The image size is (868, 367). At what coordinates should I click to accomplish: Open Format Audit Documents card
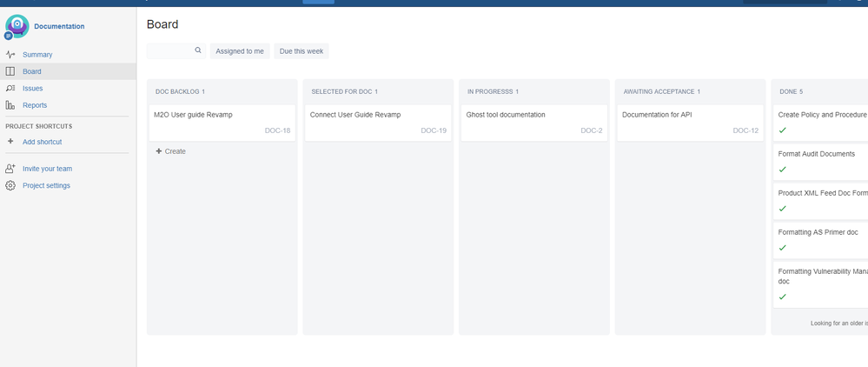pyautogui.click(x=821, y=162)
